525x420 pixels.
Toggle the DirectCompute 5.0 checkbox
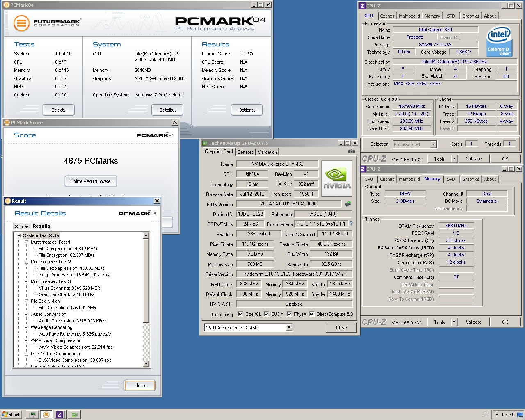312,314
